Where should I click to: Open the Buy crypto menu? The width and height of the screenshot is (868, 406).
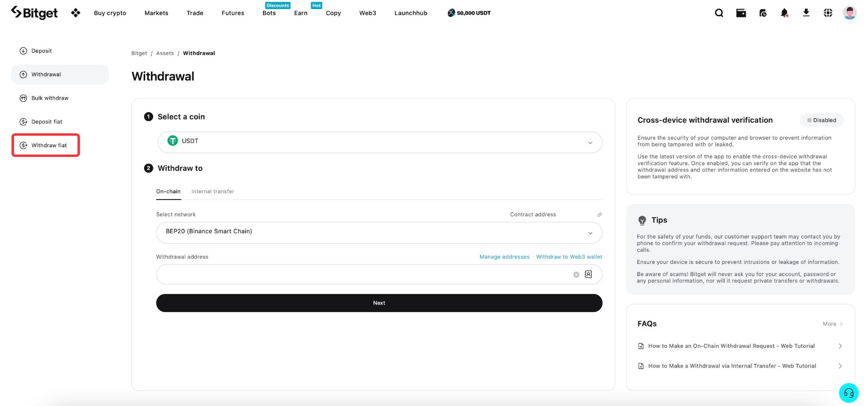[110, 13]
